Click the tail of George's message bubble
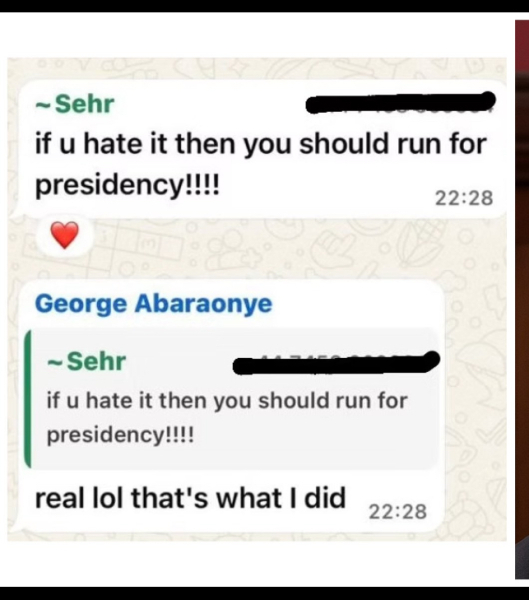This screenshot has height=600, width=529. click(x=13, y=527)
